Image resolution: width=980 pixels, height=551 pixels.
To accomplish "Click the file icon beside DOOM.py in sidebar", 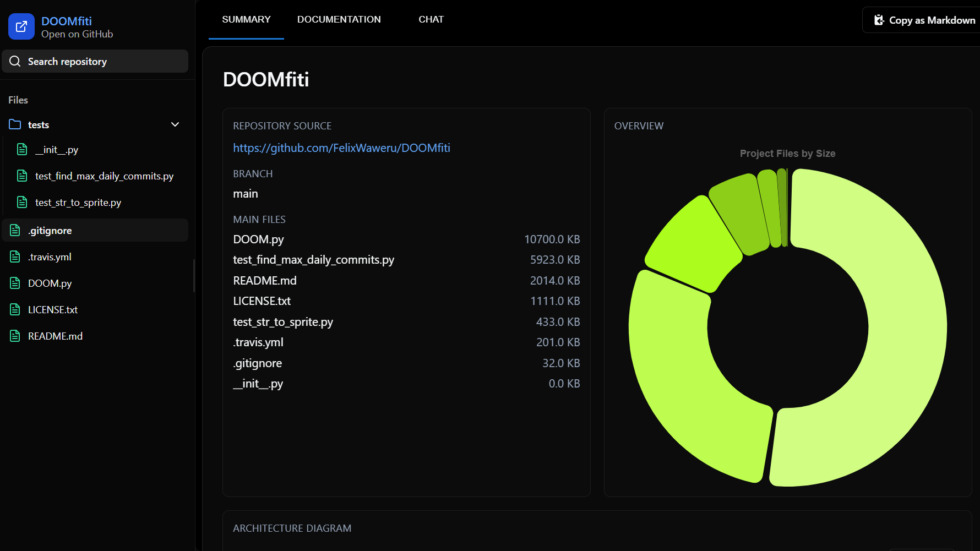I will coord(15,283).
